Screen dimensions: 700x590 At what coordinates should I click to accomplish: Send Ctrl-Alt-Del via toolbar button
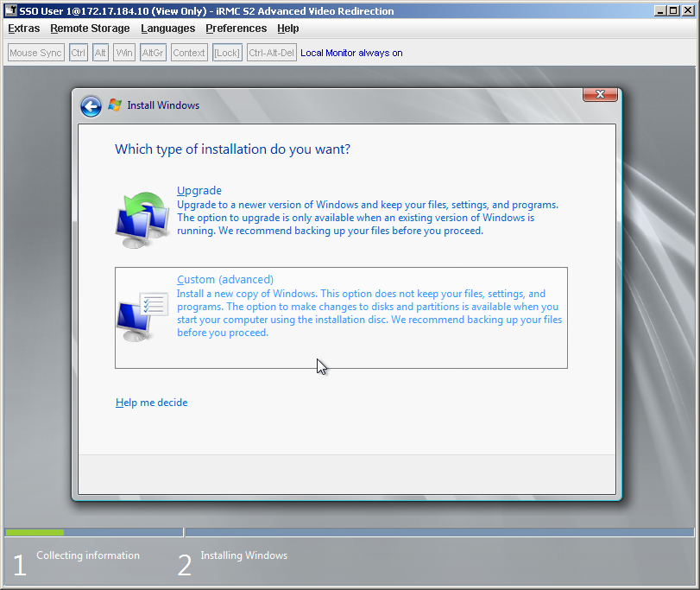(x=271, y=53)
